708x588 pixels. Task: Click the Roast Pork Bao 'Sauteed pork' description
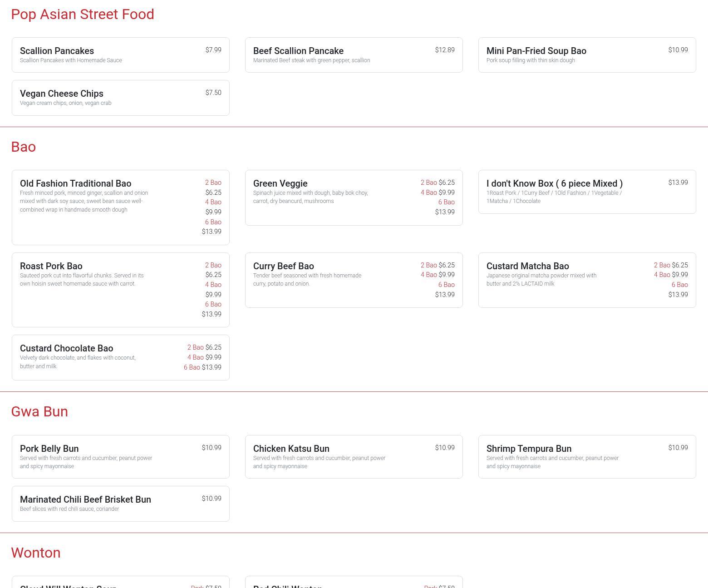pyautogui.click(x=82, y=280)
